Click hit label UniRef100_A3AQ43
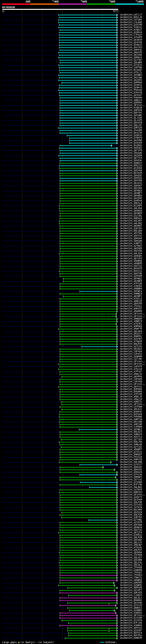The image size is (146, 644). pyautogui.click(x=131, y=613)
